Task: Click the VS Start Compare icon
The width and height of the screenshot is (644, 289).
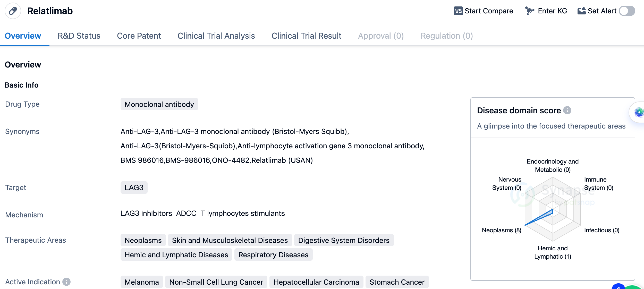Action: (458, 11)
